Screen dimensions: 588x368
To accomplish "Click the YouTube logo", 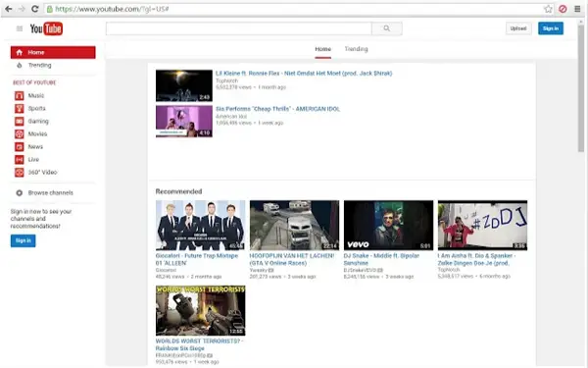I will click(x=46, y=28).
